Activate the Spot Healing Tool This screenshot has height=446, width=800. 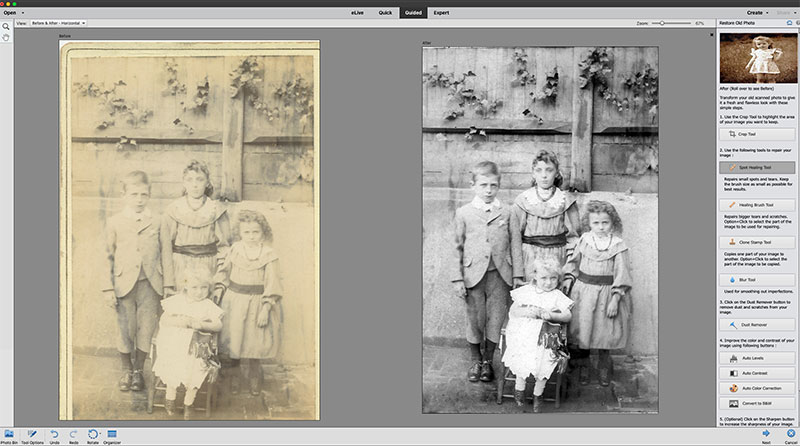[757, 167]
